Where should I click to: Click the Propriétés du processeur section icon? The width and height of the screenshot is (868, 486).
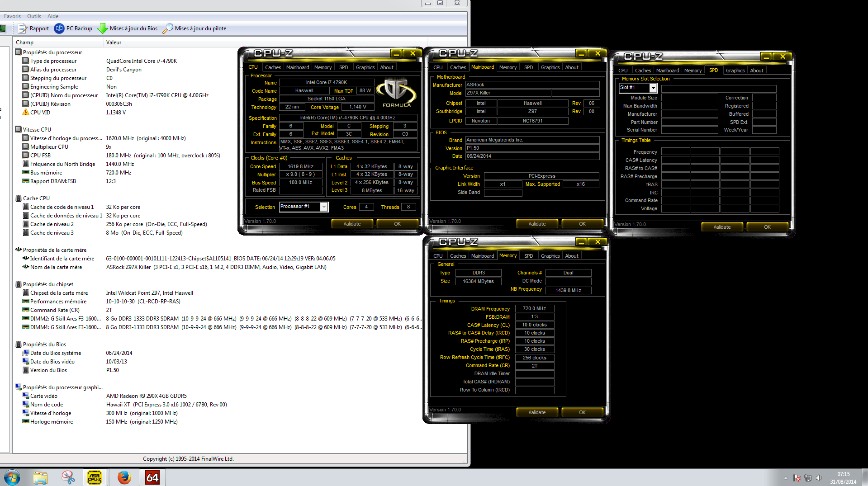[19, 52]
